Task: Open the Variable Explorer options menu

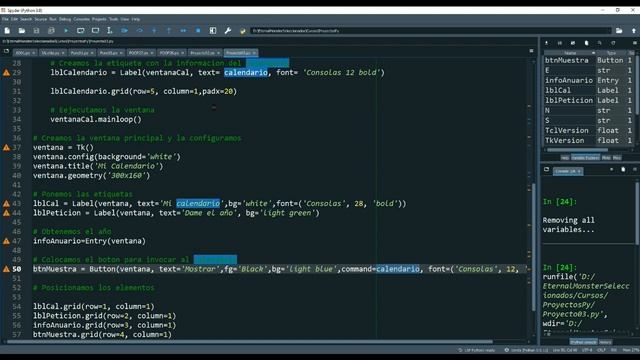Action: click(634, 43)
